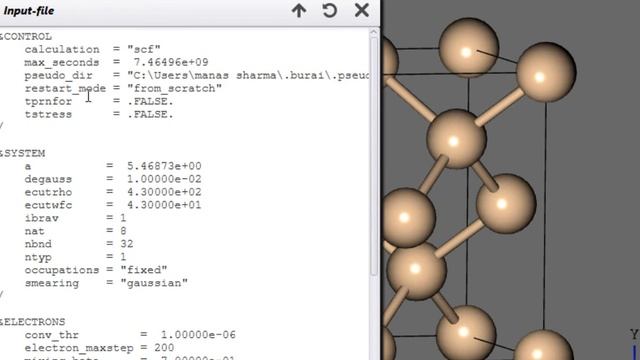This screenshot has width=640, height=360.
Task: Click the lattice parameter a value 5.46873e+00
Action: (164, 166)
